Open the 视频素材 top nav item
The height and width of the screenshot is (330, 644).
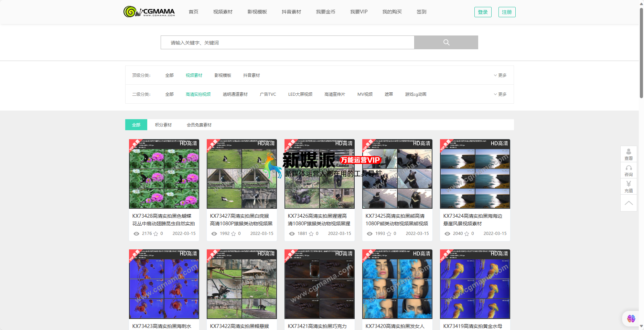[x=223, y=12]
